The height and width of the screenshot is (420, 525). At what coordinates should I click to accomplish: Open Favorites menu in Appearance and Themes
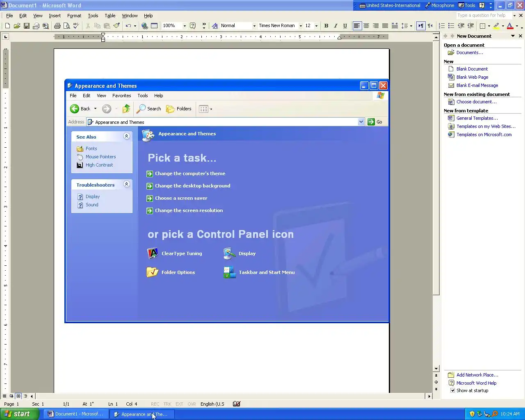click(x=122, y=96)
